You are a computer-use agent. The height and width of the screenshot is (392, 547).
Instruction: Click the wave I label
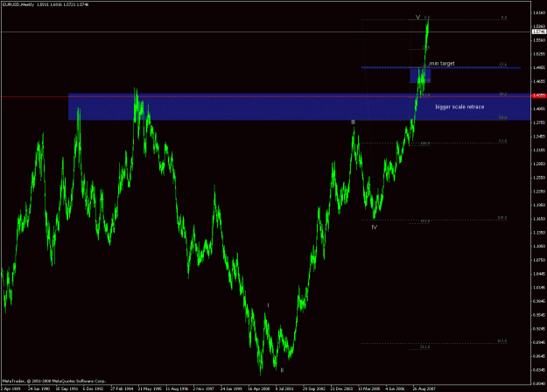click(268, 305)
